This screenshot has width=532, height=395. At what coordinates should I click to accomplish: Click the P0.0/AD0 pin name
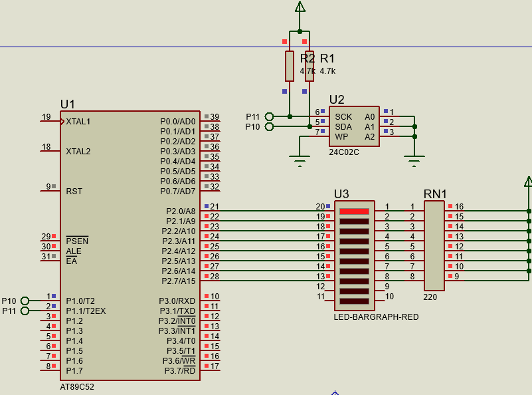tap(178, 122)
